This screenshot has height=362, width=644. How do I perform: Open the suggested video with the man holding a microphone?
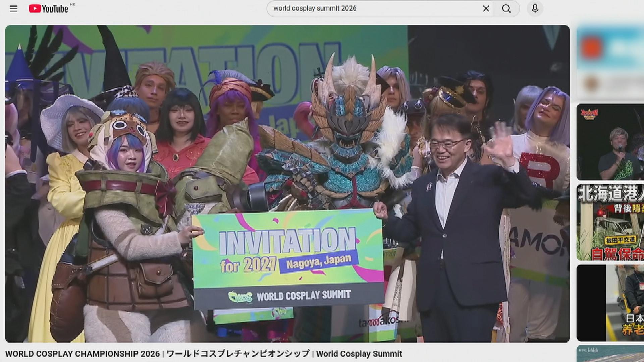pos(610,142)
